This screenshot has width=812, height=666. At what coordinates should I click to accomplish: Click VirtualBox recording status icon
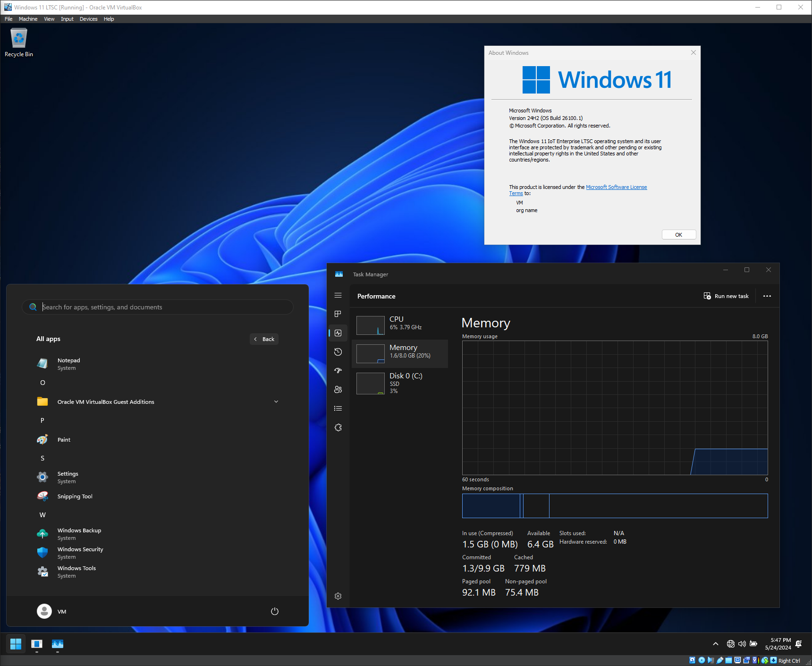(746, 660)
